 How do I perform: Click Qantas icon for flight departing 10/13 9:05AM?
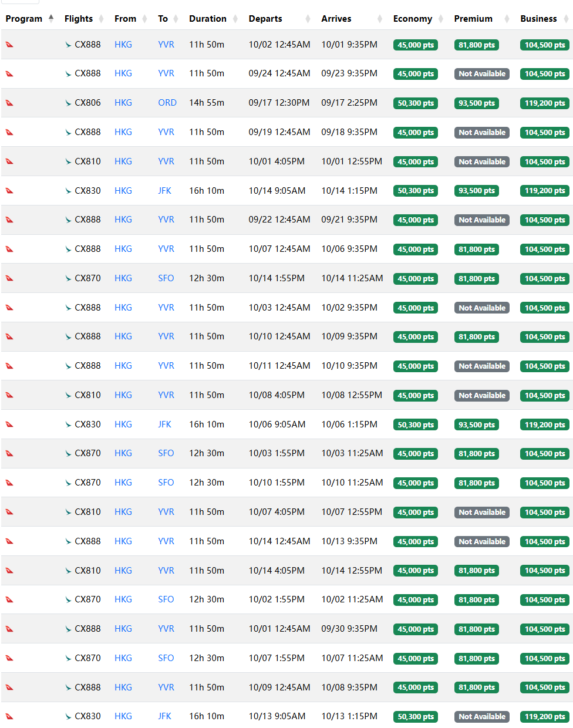coord(9,716)
